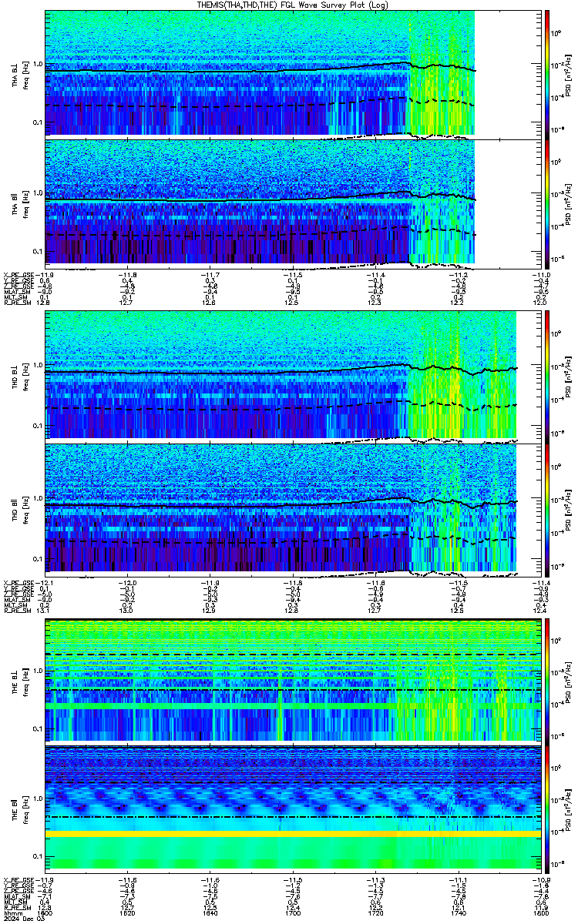Click the THA B-parallel freq [Hz] axis label
578x924 pixels.
coord(25,203)
